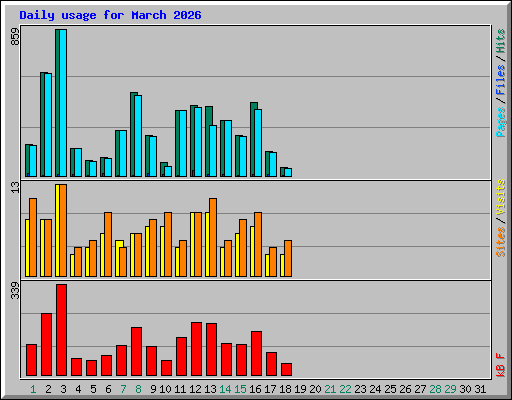
Task: Click day label 6 on the axis
Action: pyautogui.click(x=108, y=389)
